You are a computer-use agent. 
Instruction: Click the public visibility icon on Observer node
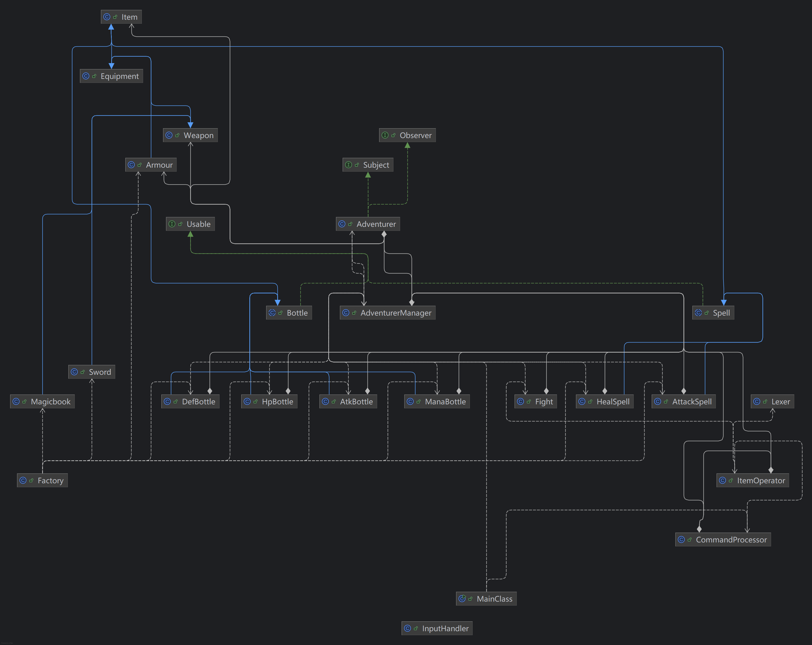tap(394, 135)
